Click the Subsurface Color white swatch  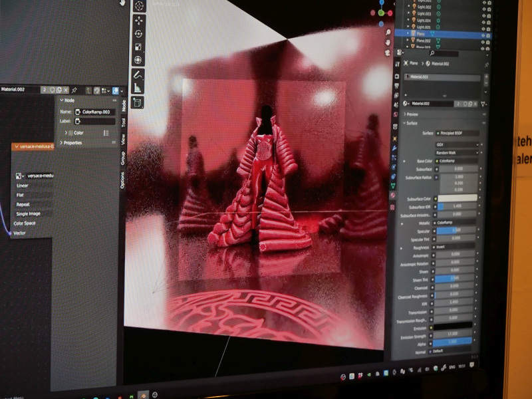pyautogui.click(x=458, y=198)
